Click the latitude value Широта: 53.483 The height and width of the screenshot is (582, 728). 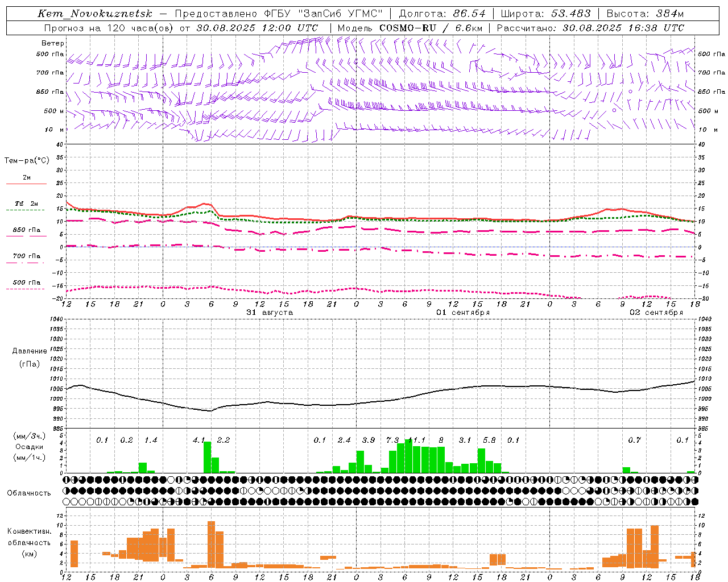click(x=547, y=14)
